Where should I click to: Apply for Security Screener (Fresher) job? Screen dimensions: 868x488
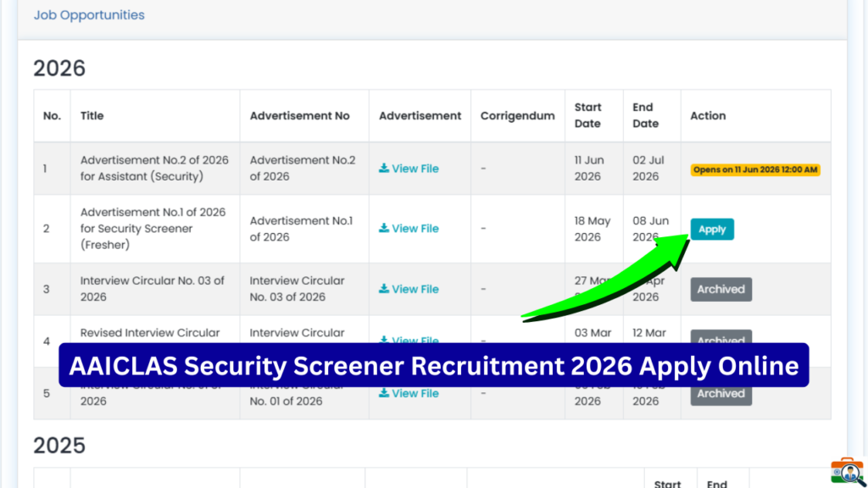tap(712, 229)
